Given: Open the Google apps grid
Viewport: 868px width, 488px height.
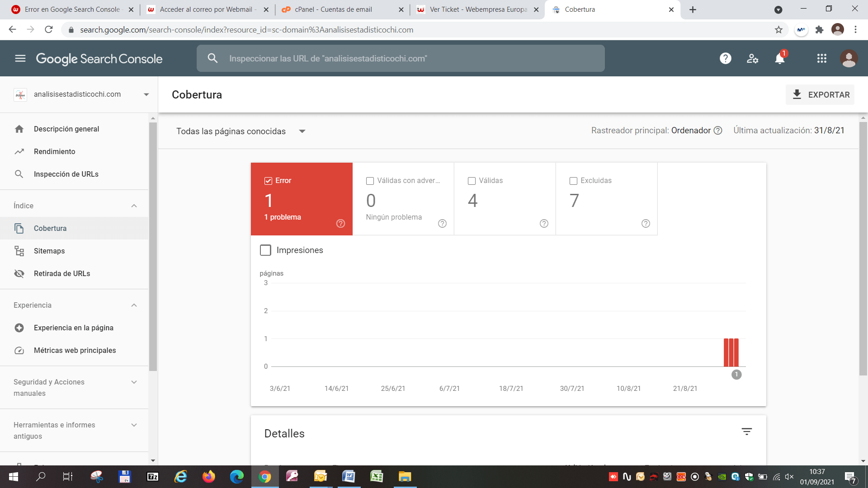Looking at the screenshot, I should tap(821, 58).
